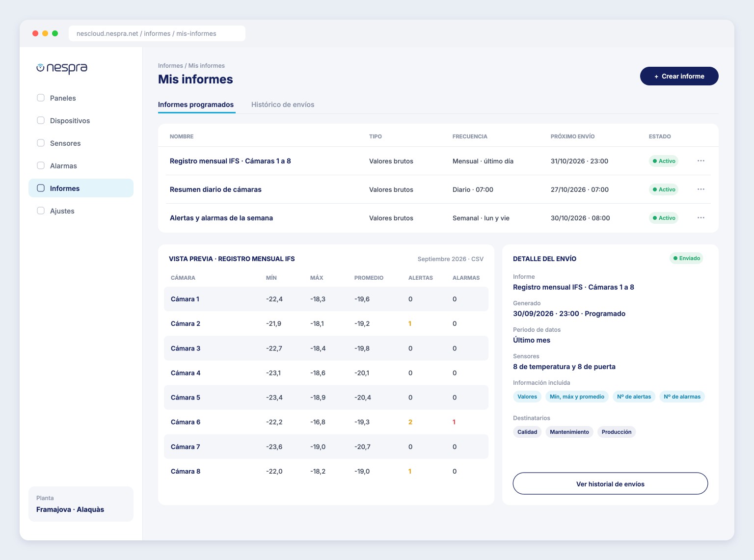Click the Ajustes sidebar icon
This screenshot has width=754, height=560.
tap(41, 211)
